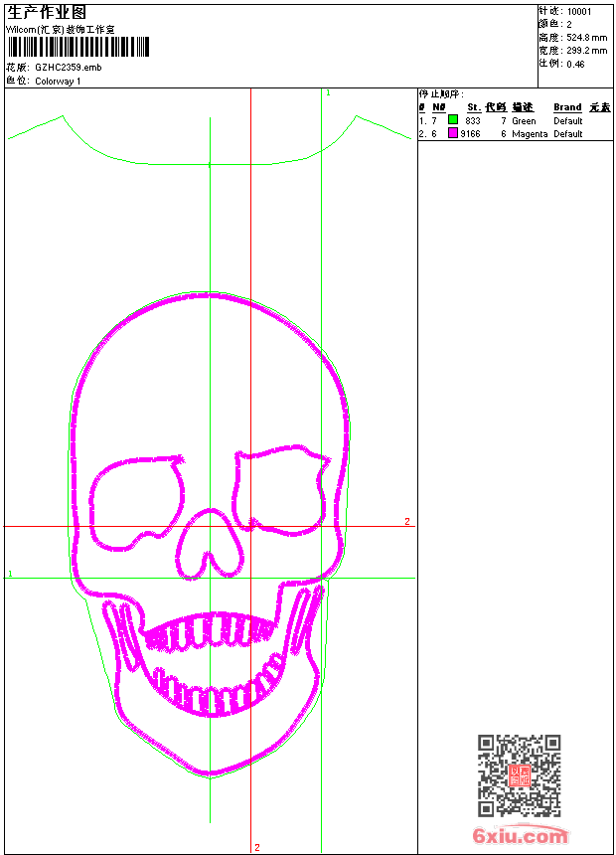Click the magenta color swatch in row 2
This screenshot has width=616, height=855.
(x=453, y=133)
